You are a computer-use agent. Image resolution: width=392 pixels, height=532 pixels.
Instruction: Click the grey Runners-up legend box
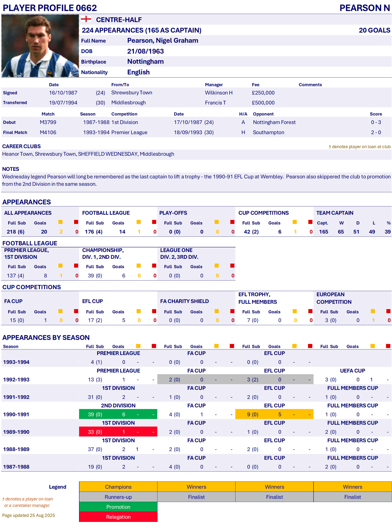[118, 497]
